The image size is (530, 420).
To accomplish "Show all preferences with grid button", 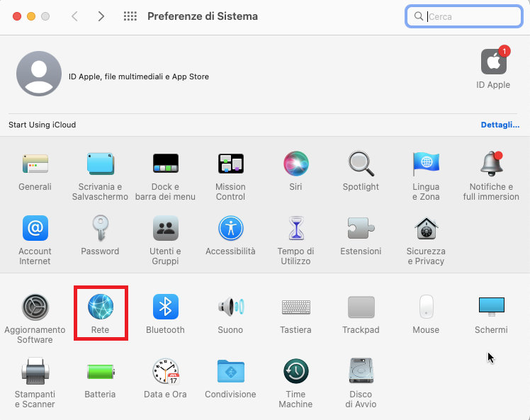I will pyautogui.click(x=130, y=16).
